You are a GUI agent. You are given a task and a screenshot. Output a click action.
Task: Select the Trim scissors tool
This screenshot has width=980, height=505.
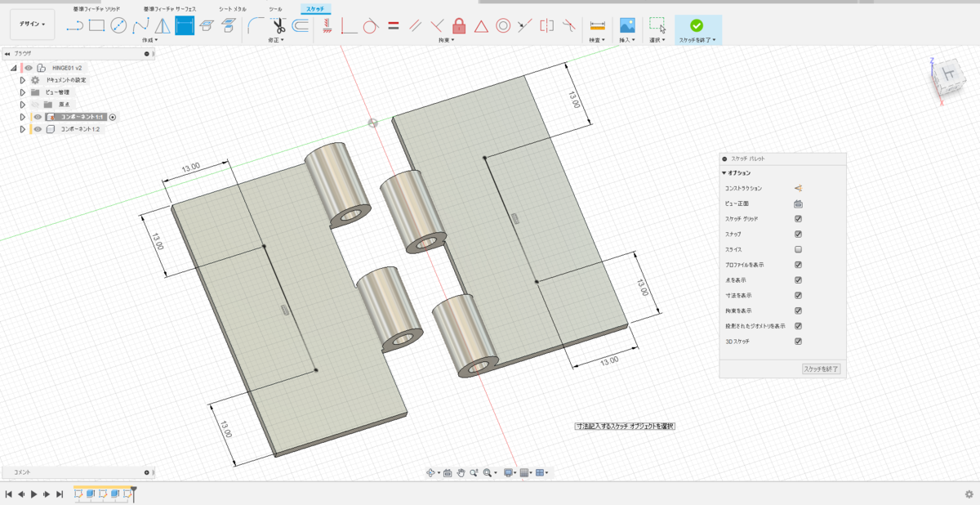279,25
